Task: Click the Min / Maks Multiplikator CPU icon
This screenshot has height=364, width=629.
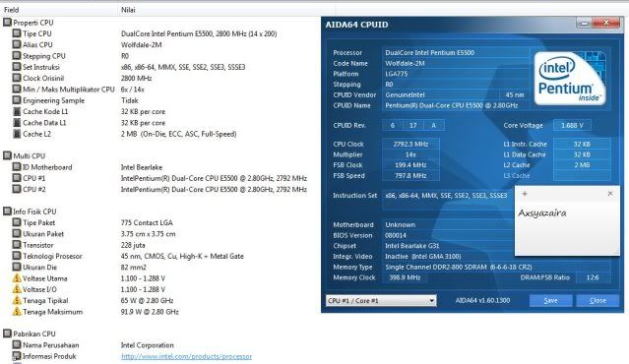Action: click(17, 89)
